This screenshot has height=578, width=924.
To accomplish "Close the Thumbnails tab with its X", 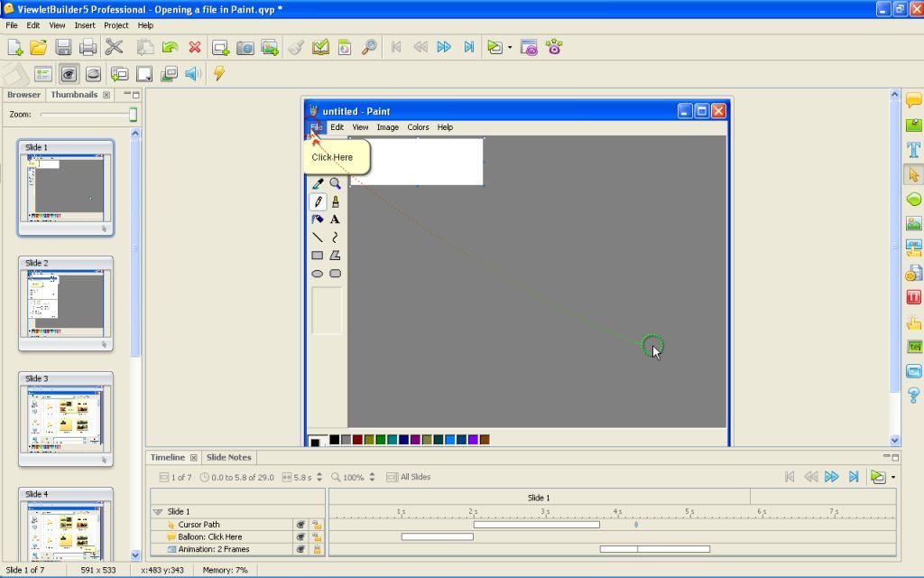I will coord(106,95).
